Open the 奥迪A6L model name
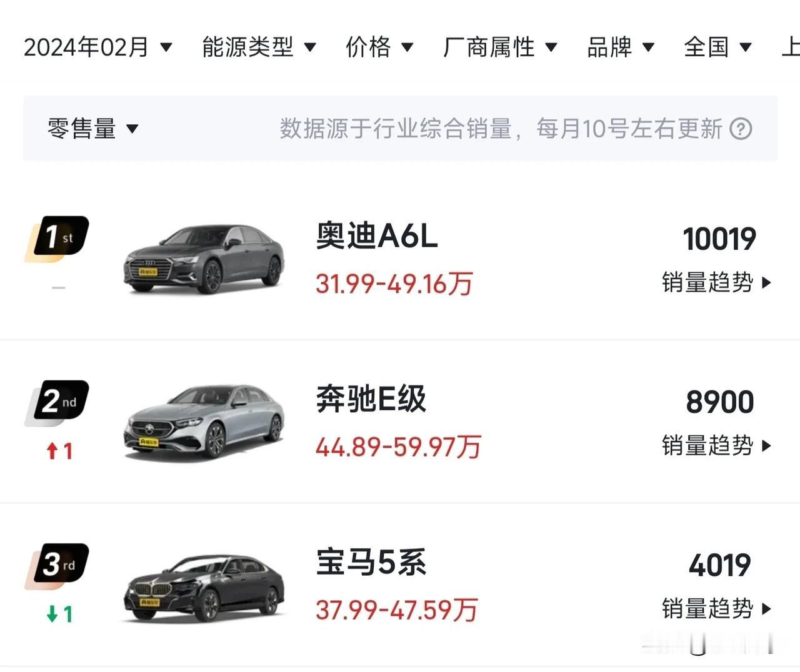 click(377, 237)
